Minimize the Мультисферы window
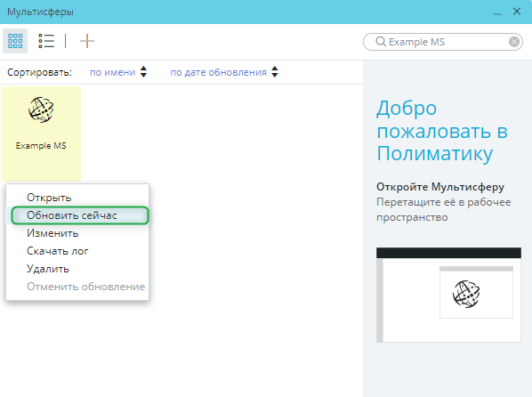The width and height of the screenshot is (532, 397). point(497,12)
